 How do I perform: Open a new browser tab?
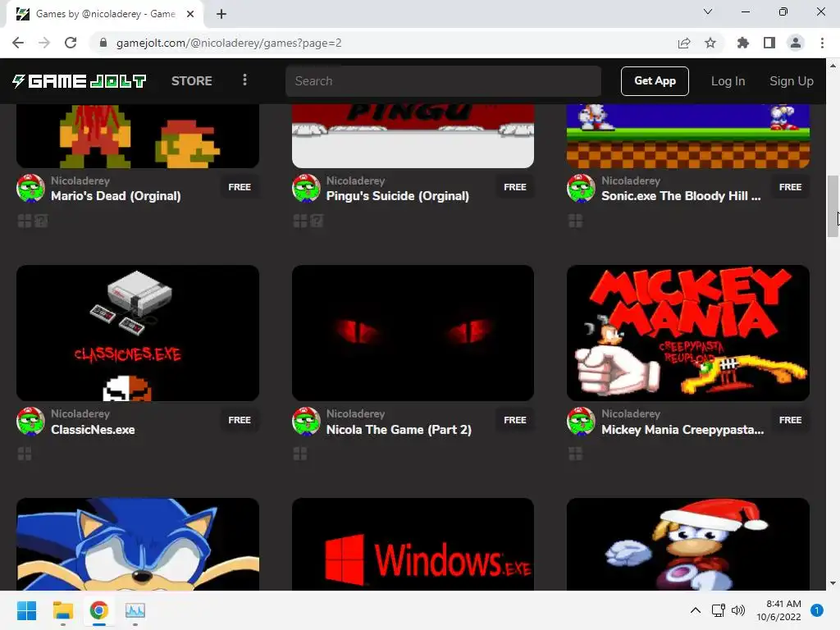point(221,14)
